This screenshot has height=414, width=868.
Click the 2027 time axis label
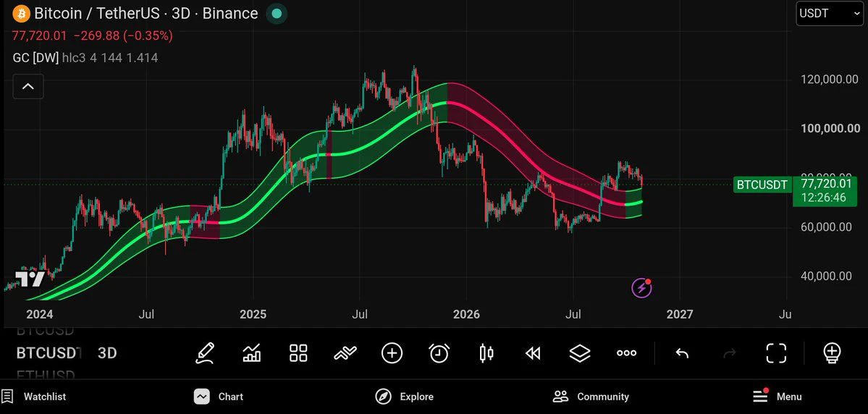pyautogui.click(x=679, y=314)
